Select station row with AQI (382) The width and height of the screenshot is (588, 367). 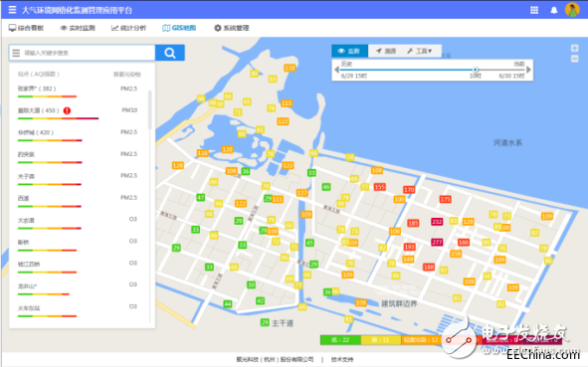point(79,92)
